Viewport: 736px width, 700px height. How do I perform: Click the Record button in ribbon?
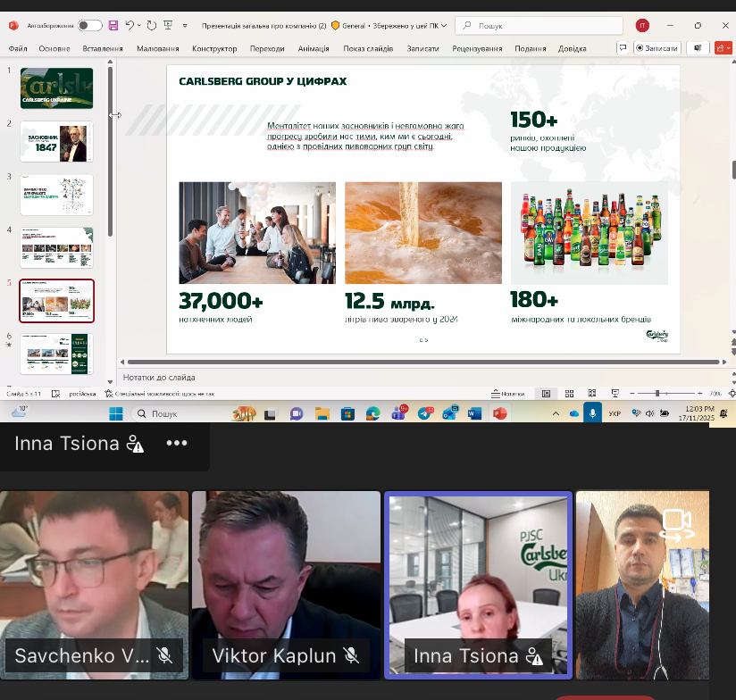tap(657, 48)
